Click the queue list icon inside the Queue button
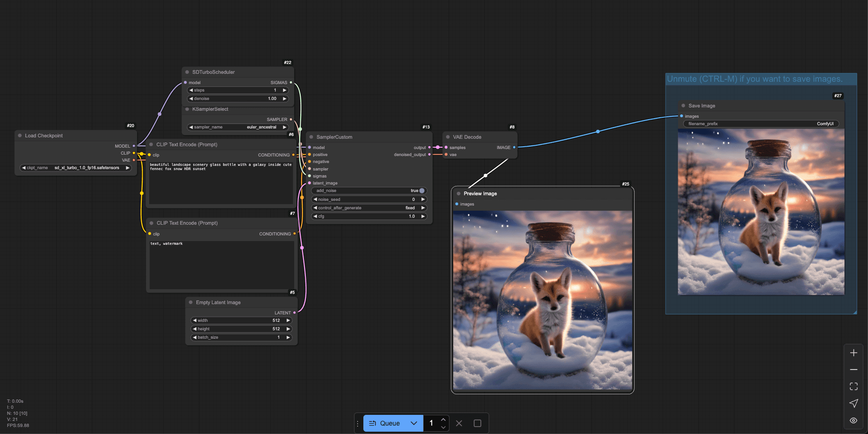This screenshot has height=434, width=868. 373,423
